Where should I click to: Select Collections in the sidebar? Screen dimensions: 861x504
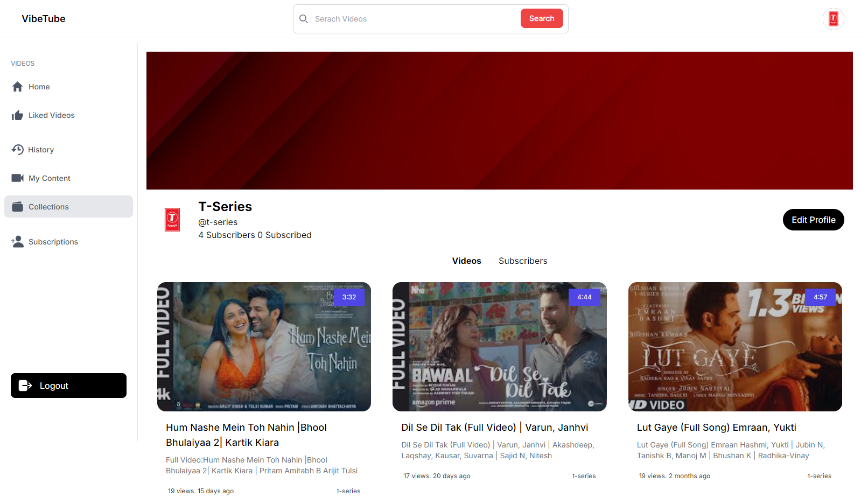coord(68,207)
